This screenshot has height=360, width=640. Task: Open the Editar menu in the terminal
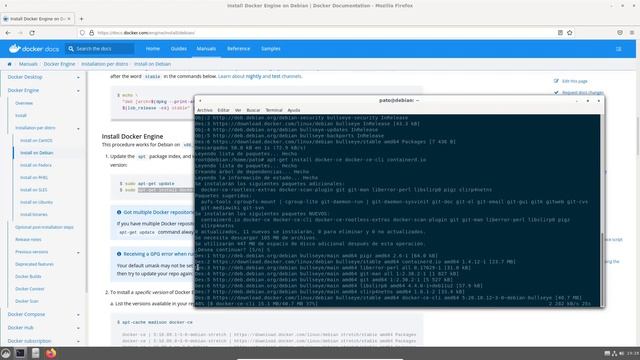(223, 110)
